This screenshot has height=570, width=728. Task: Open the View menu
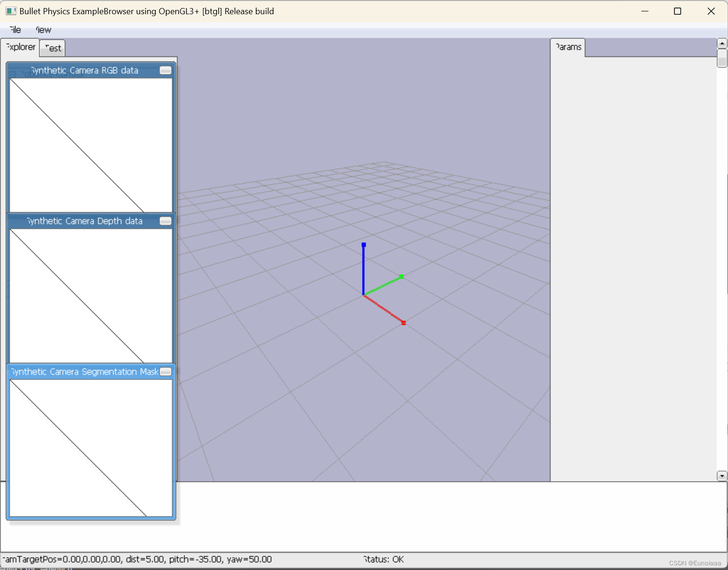coord(43,30)
